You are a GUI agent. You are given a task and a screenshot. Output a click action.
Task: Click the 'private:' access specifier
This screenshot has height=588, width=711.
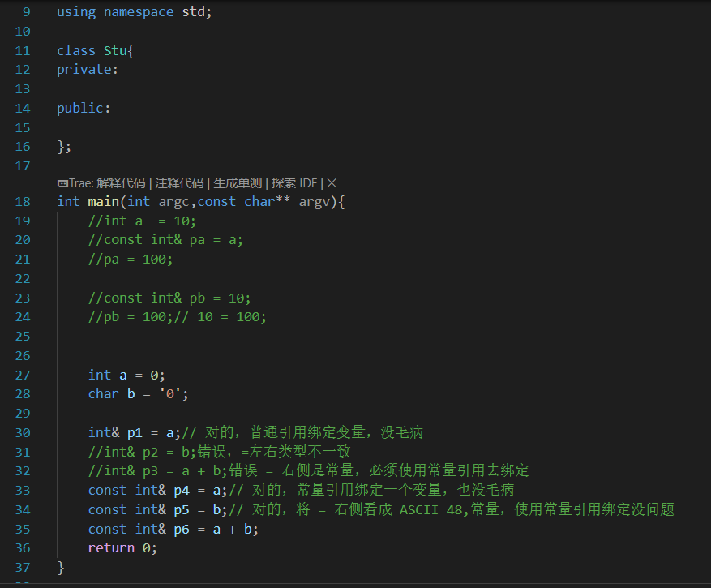87,70
